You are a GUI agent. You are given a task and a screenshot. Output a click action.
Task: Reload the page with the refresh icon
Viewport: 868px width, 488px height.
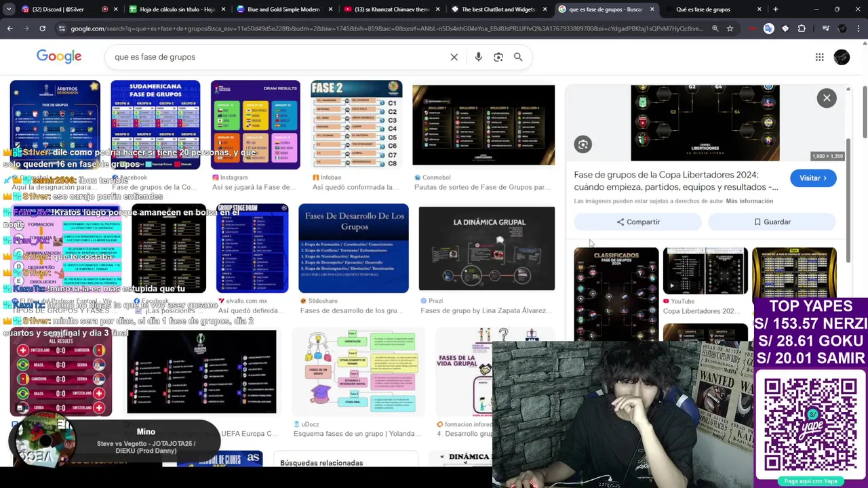(x=42, y=28)
